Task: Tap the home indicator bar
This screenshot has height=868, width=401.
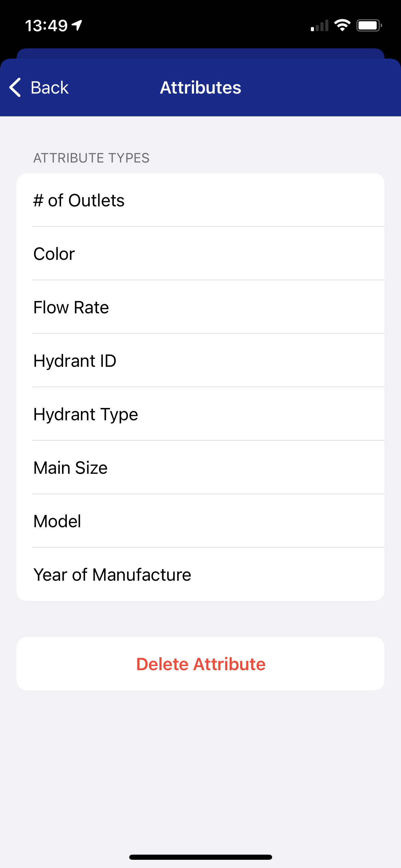Action: pos(200,857)
